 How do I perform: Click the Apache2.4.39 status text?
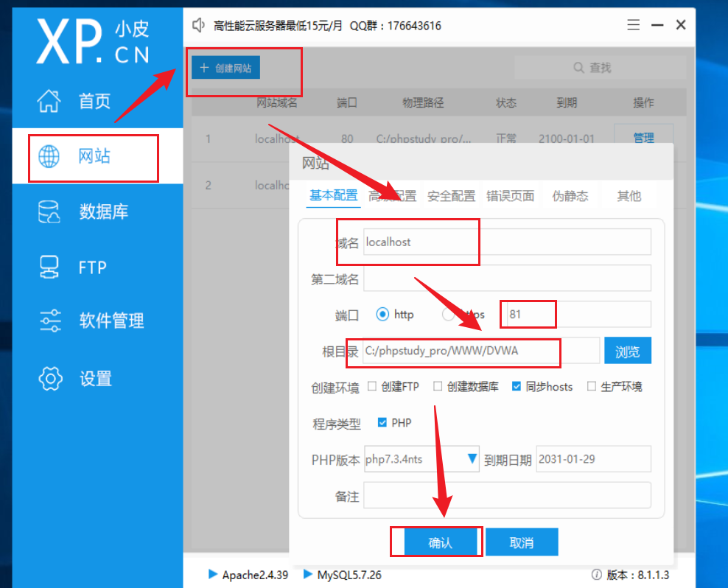coord(256,575)
